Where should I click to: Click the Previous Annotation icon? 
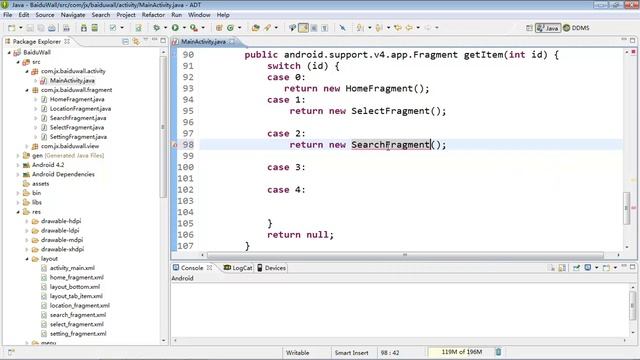379,28
